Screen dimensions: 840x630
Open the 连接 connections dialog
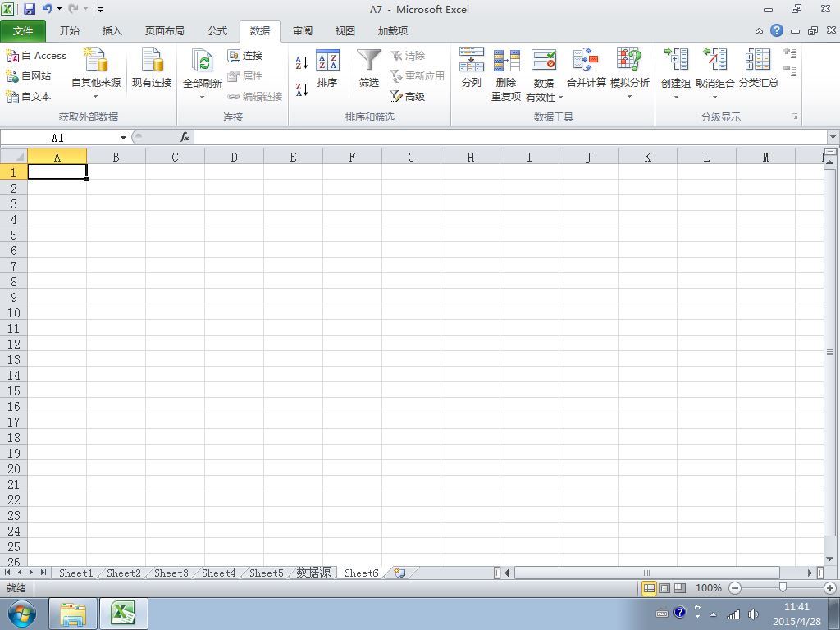(244, 56)
